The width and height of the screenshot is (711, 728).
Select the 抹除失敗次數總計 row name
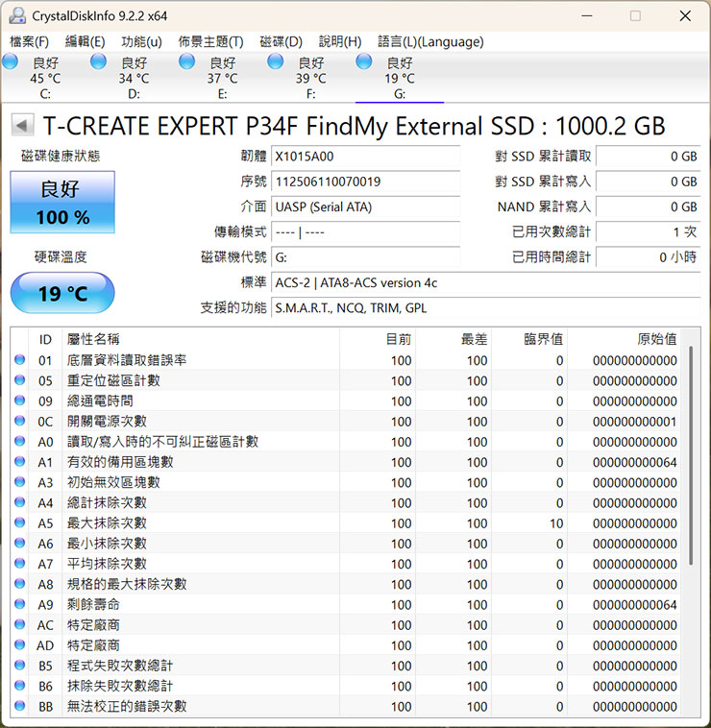[x=120, y=686]
